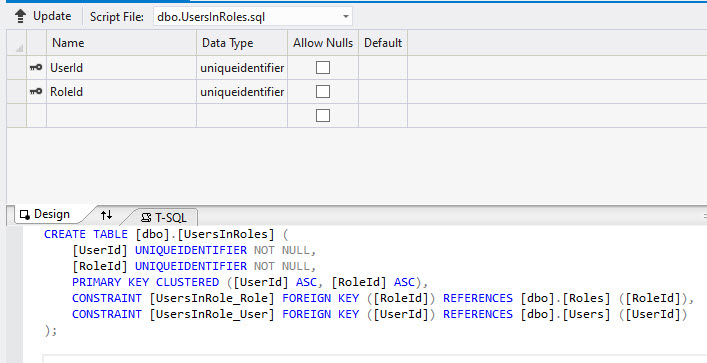The width and height of the screenshot is (707, 363).
Task: Click the Data Type column header
Action: coord(242,43)
